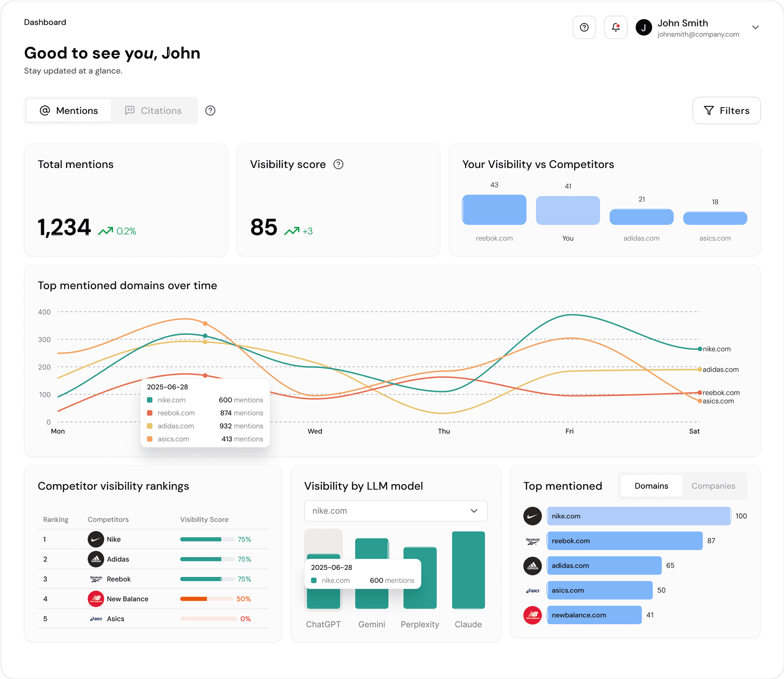Click the New Balance logo in the rankings table
784x679 pixels.
(x=96, y=599)
